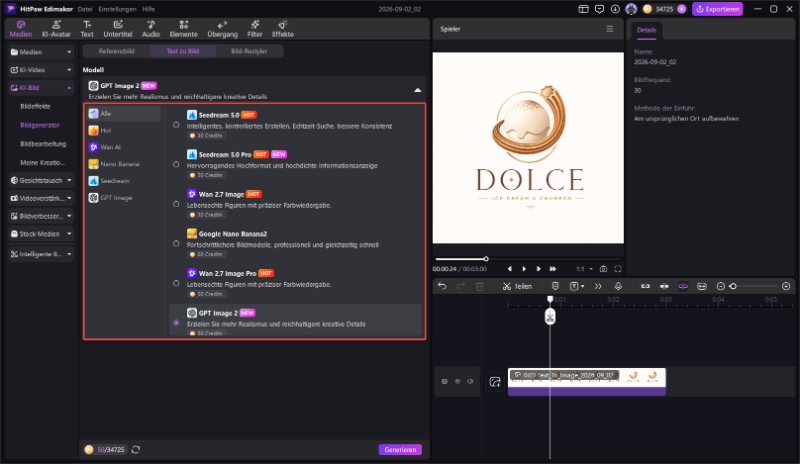Screen dimensions: 800x464
Task: Collapse the GPT Image 2 model dropdown
Action: tap(417, 90)
